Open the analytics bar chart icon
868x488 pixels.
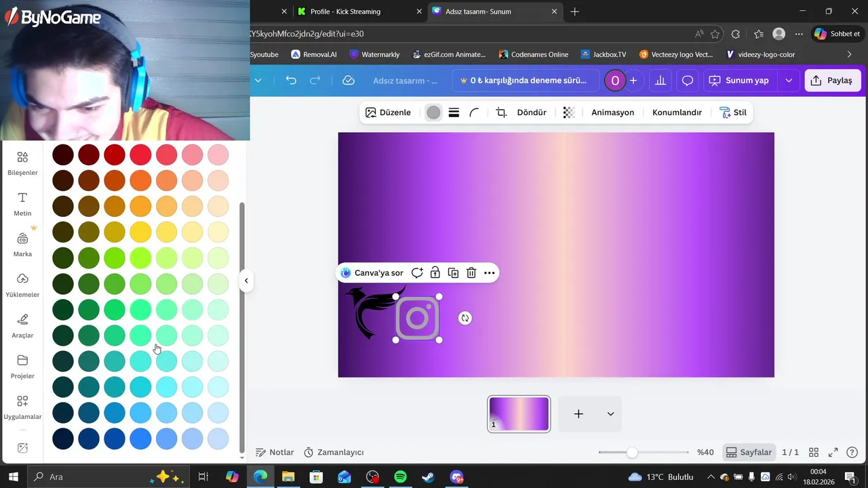659,80
